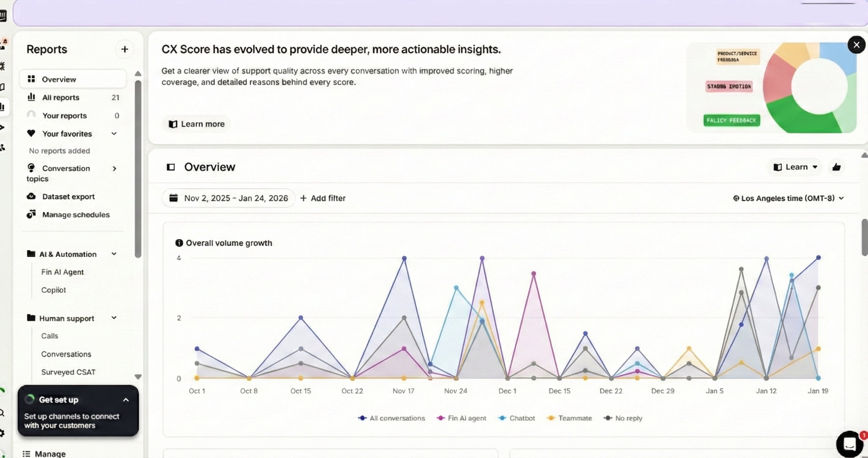
Task: Click the Learn more button
Action: pos(197,124)
